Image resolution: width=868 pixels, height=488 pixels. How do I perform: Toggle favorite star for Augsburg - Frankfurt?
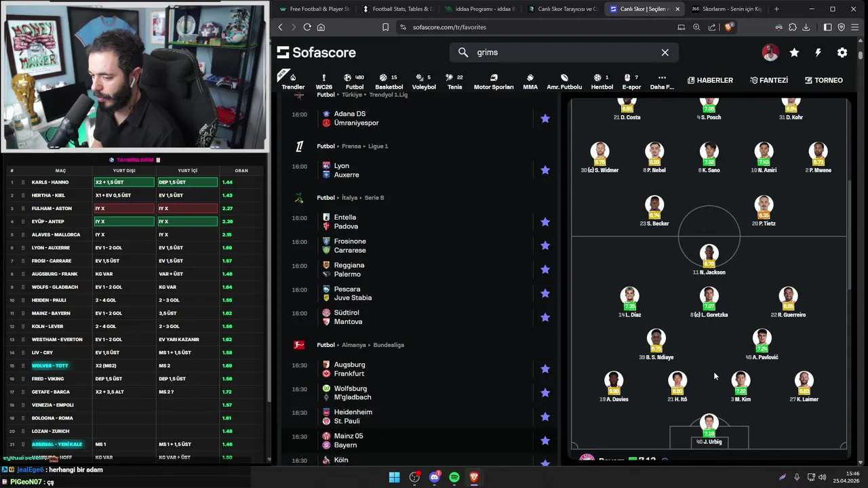[545, 369]
